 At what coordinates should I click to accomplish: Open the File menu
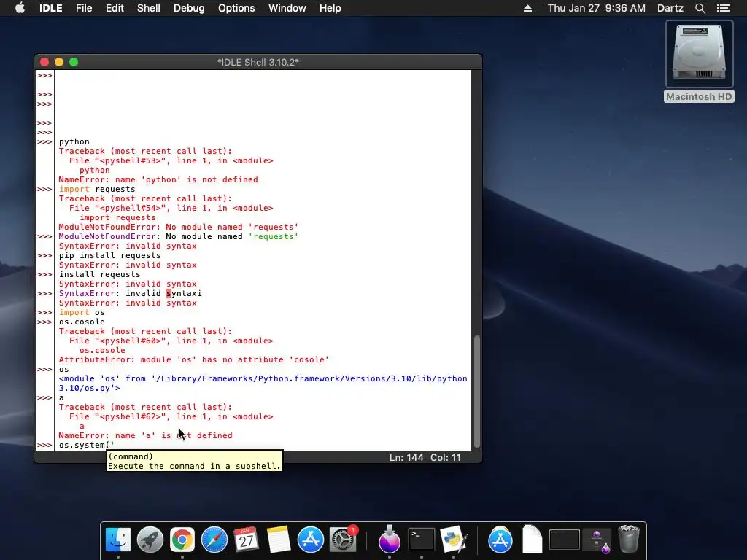tap(84, 8)
